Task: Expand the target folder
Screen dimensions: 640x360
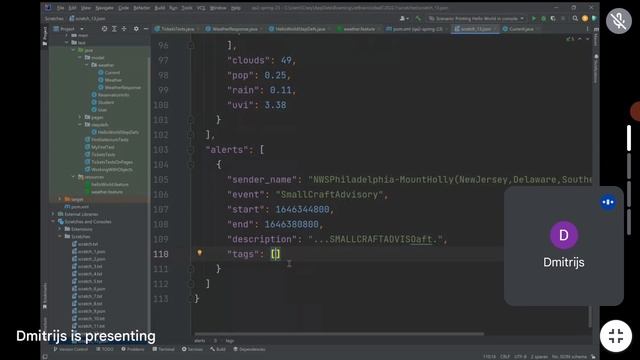Action: click(x=60, y=199)
